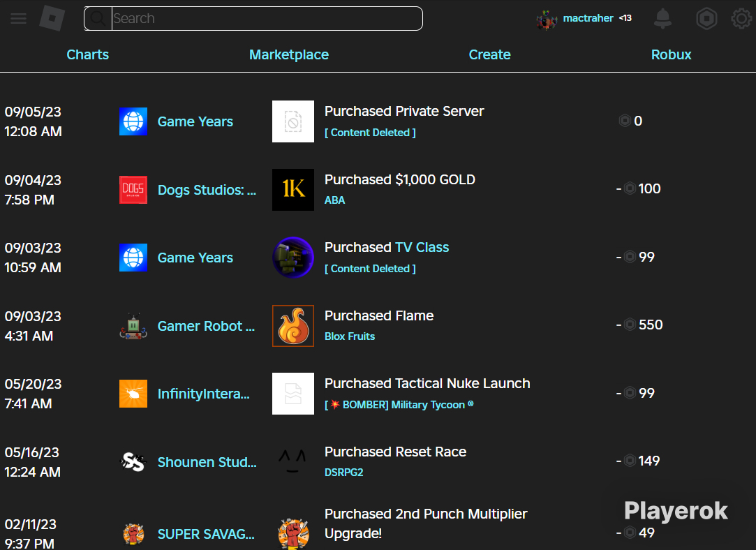Go to the Charts tab
Viewport: 756px width, 550px height.
click(x=88, y=54)
